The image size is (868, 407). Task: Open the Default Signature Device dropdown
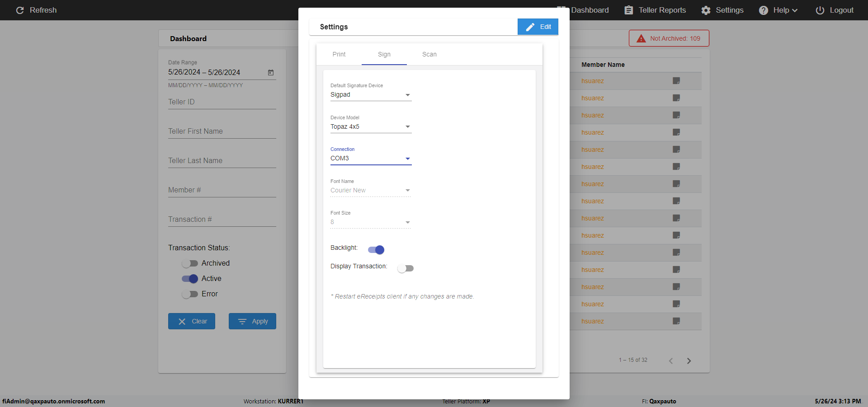point(371,95)
